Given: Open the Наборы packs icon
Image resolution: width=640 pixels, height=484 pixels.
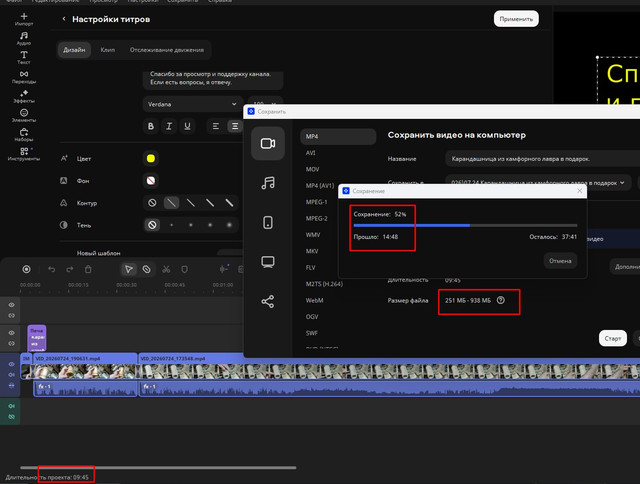Looking at the screenshot, I should click(24, 134).
